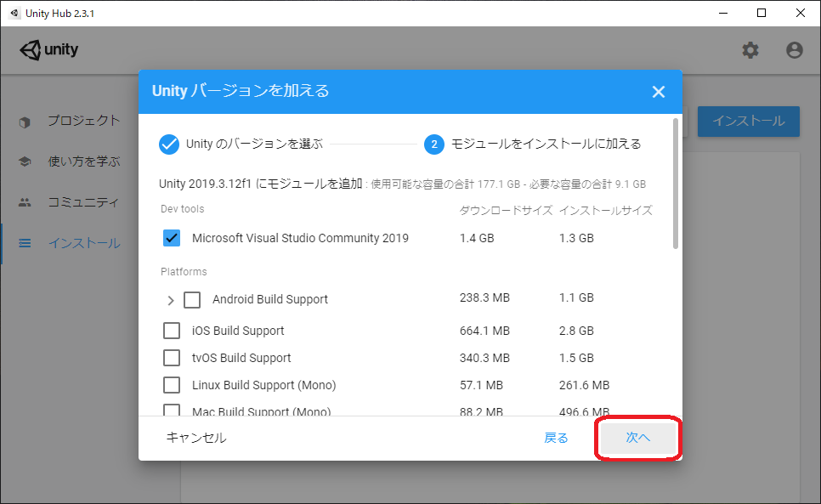Viewport: 821px width, 504px height.
Task: Click the tvOS Build Support label
Action: 241,358
